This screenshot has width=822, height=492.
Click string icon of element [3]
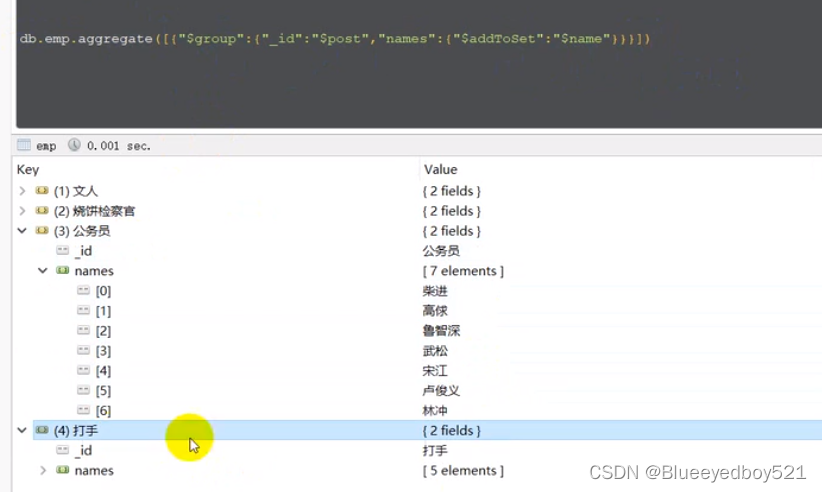[84, 350]
